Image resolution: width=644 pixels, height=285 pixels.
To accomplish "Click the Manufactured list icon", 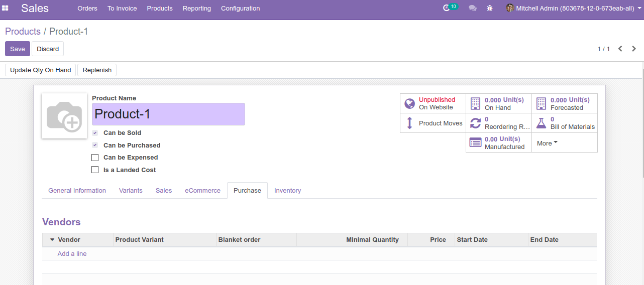I will click(475, 143).
